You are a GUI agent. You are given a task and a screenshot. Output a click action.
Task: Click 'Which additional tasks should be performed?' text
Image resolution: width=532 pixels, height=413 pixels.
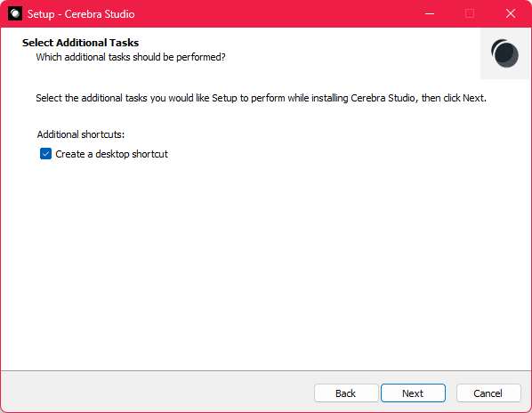coord(131,57)
